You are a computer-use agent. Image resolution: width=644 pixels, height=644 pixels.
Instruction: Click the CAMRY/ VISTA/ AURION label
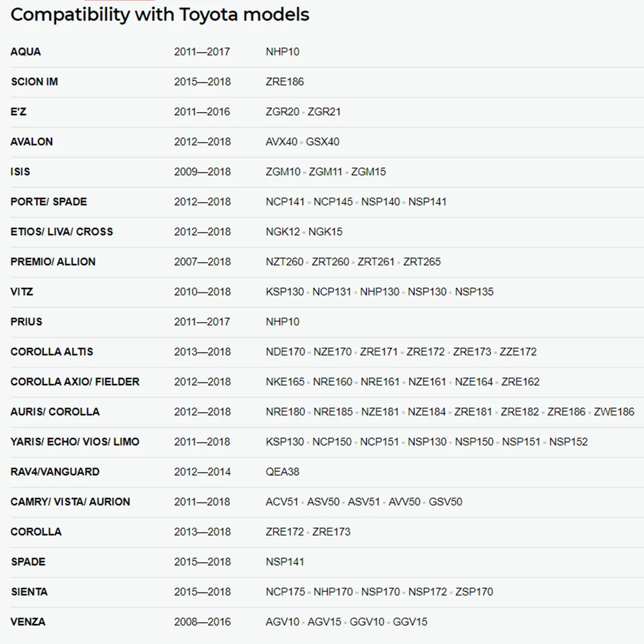coord(70,502)
